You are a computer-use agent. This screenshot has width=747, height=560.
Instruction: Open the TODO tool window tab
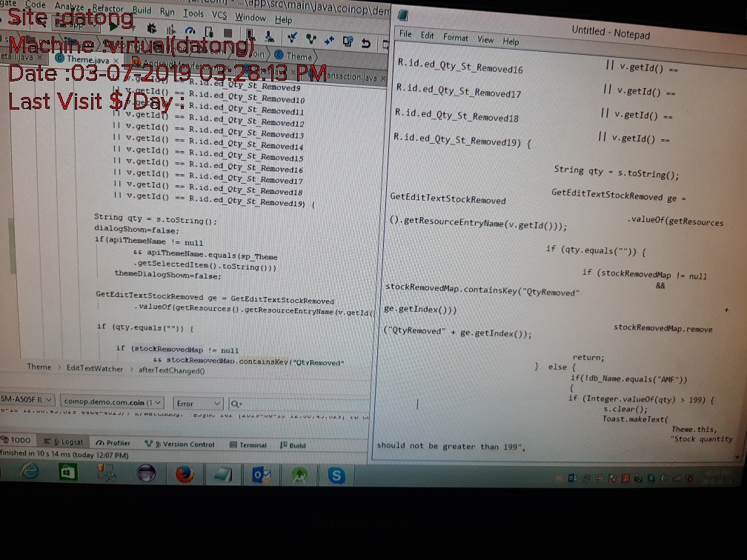coord(16,441)
